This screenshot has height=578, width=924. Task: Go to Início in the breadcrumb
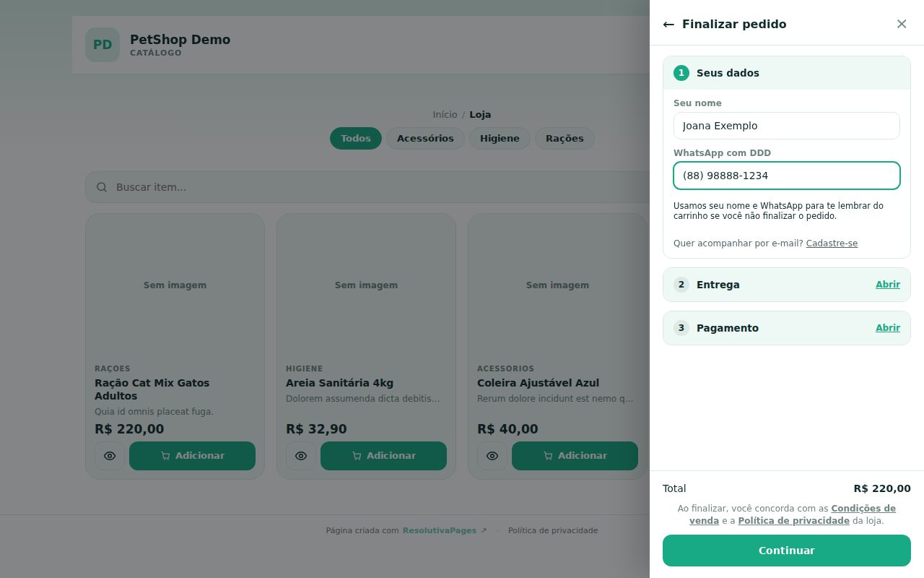coord(445,115)
